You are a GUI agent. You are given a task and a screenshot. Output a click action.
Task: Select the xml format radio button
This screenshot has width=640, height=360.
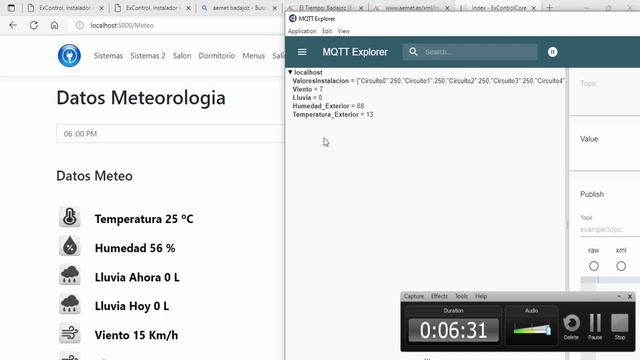tap(621, 266)
